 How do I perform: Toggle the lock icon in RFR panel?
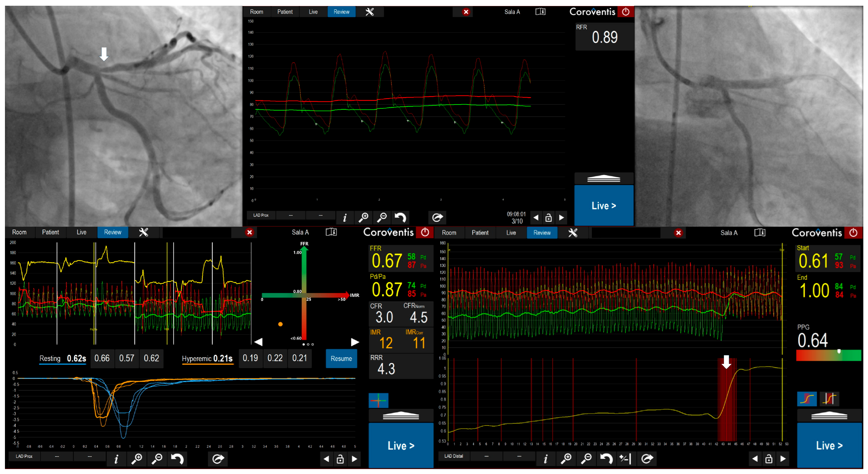tap(548, 218)
